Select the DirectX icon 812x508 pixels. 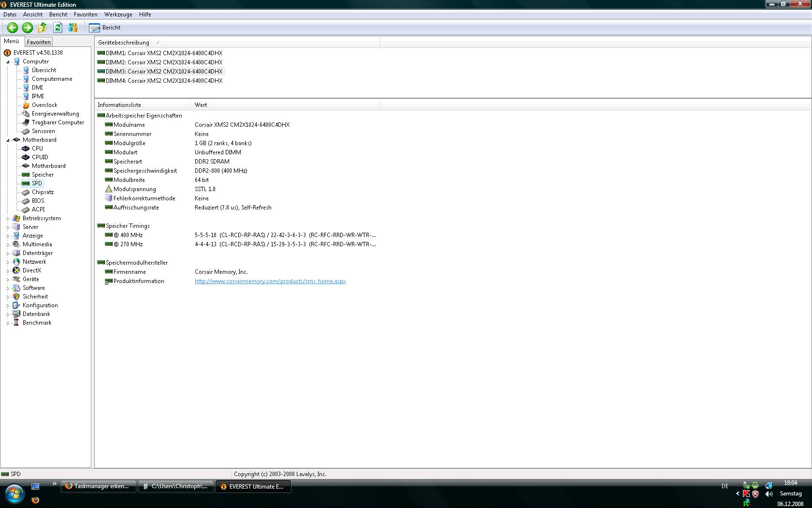[x=16, y=270]
